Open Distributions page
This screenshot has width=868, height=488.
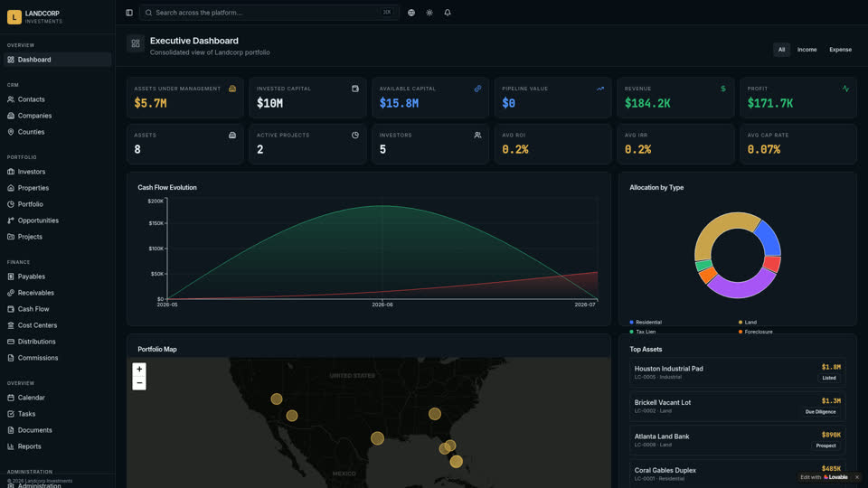point(58,342)
